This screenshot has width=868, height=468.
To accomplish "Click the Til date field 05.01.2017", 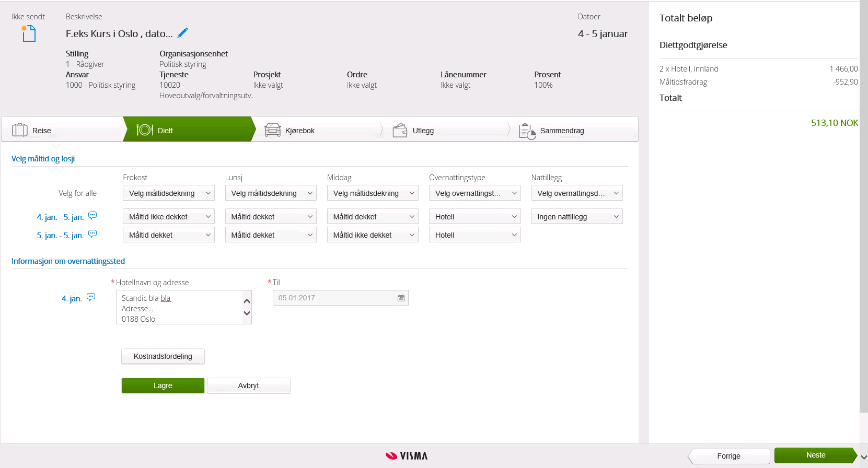I will (x=341, y=298).
